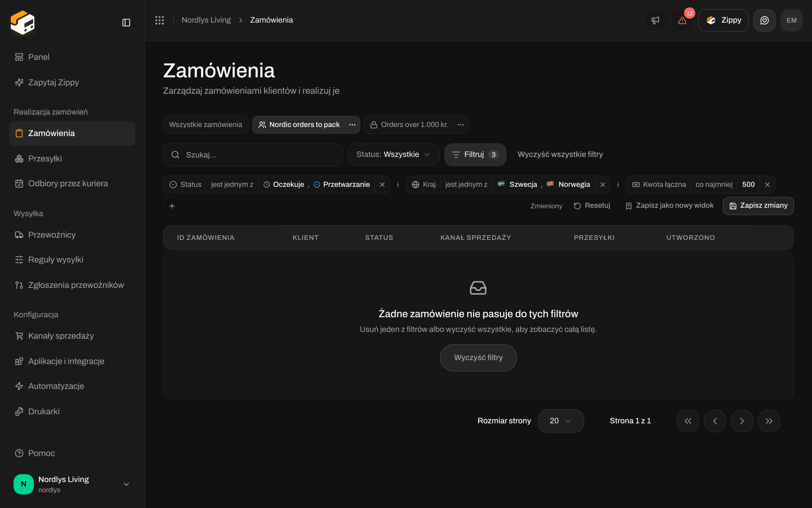
Task: Remove the Kwota łączna filter chip
Action: coord(767,185)
